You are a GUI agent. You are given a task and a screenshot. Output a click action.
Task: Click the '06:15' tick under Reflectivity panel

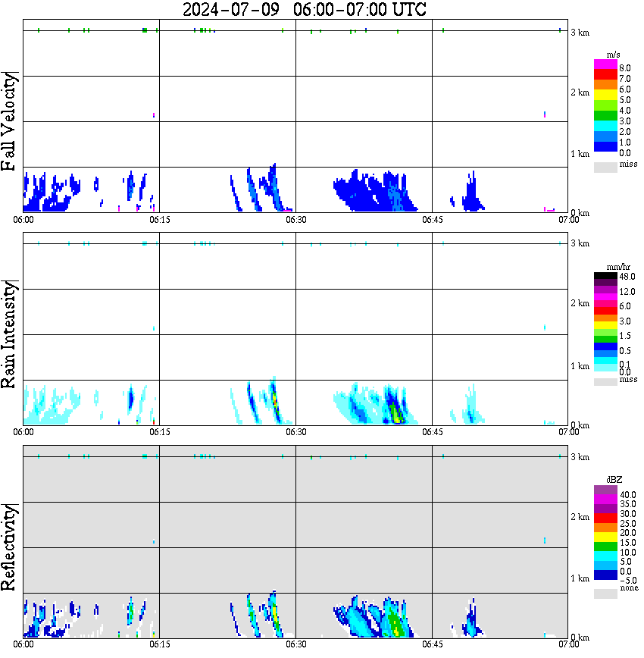click(160, 644)
